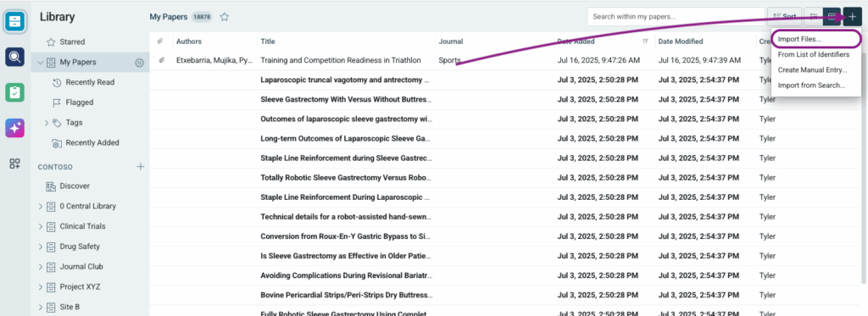This screenshot has height=316, width=868.
Task: Open the green clipboard tasks icon
Action: [15, 92]
